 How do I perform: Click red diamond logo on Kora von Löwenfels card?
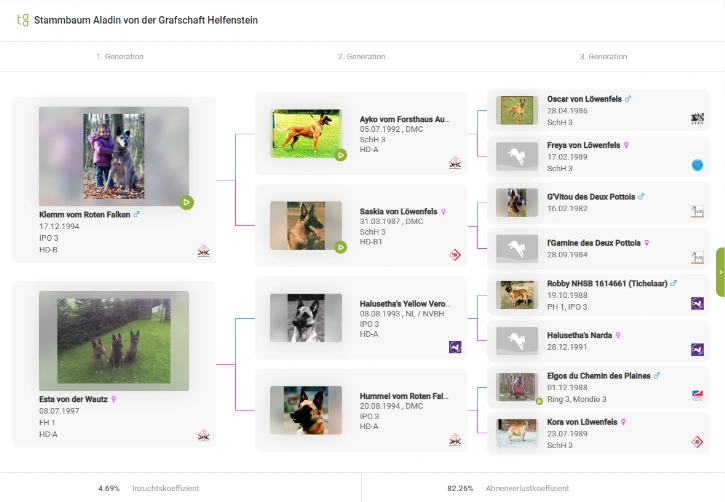[697, 441]
